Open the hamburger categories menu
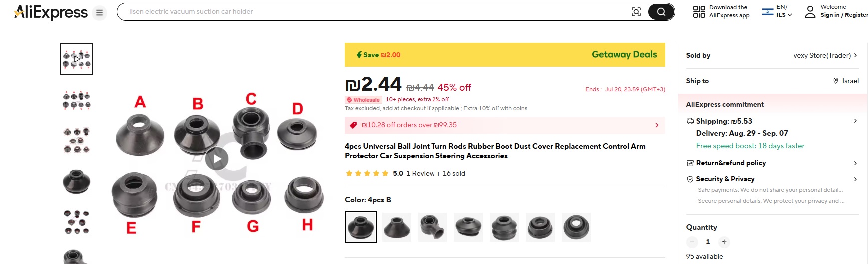 (100, 13)
